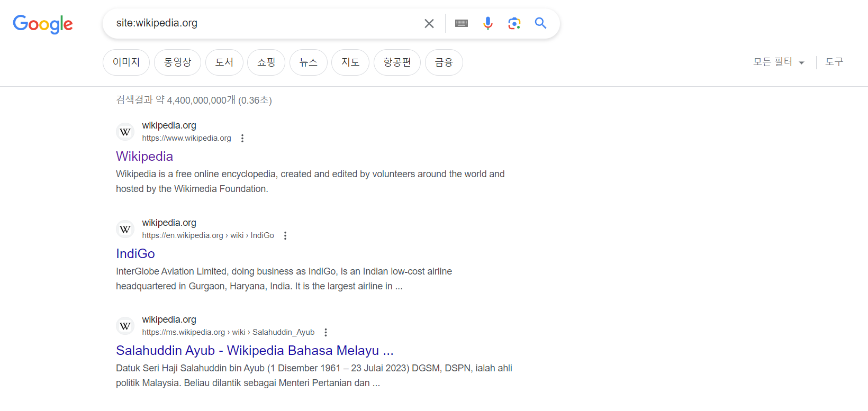Select the 지도 filter chip
Image resolution: width=868 pixels, height=411 pixels.
(350, 62)
